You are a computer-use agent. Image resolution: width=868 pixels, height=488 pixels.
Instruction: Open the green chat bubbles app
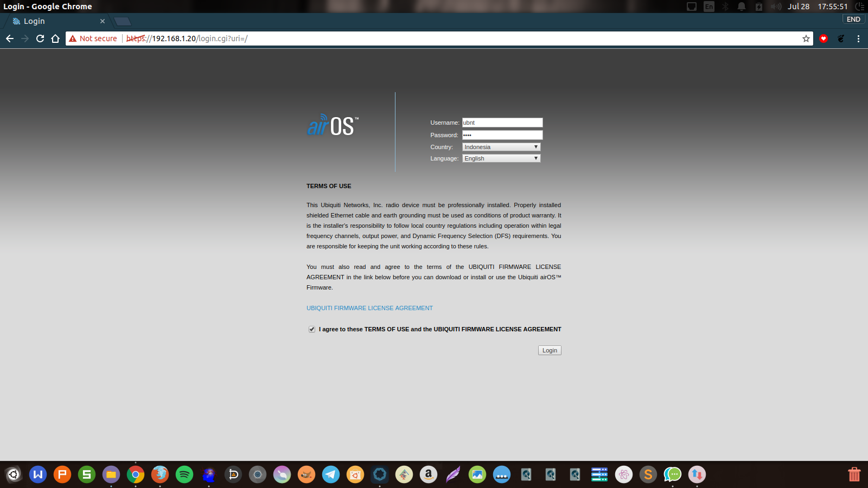(x=673, y=474)
